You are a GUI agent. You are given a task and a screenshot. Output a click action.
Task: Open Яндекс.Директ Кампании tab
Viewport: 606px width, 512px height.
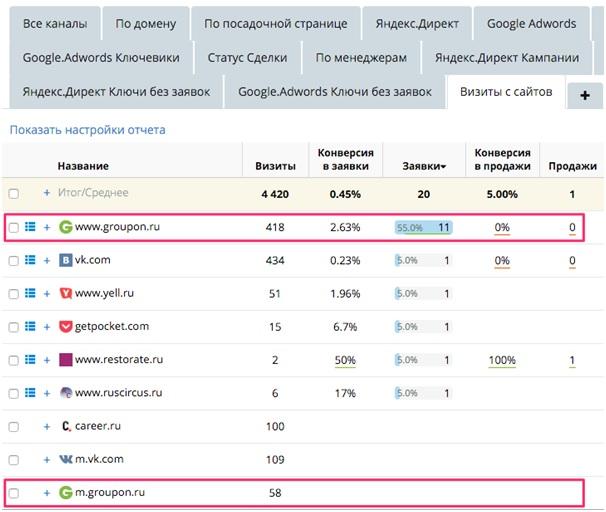[x=507, y=58]
